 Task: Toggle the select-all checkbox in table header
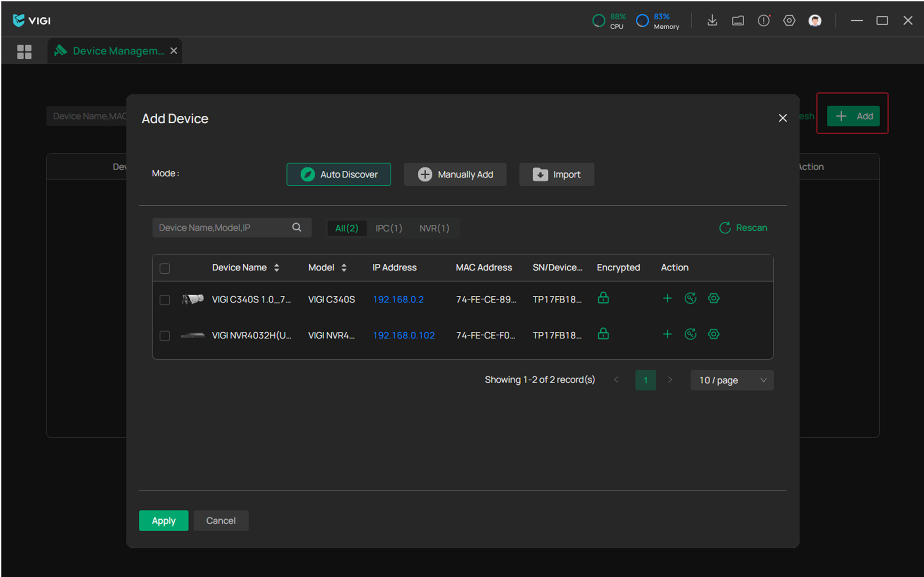point(165,268)
